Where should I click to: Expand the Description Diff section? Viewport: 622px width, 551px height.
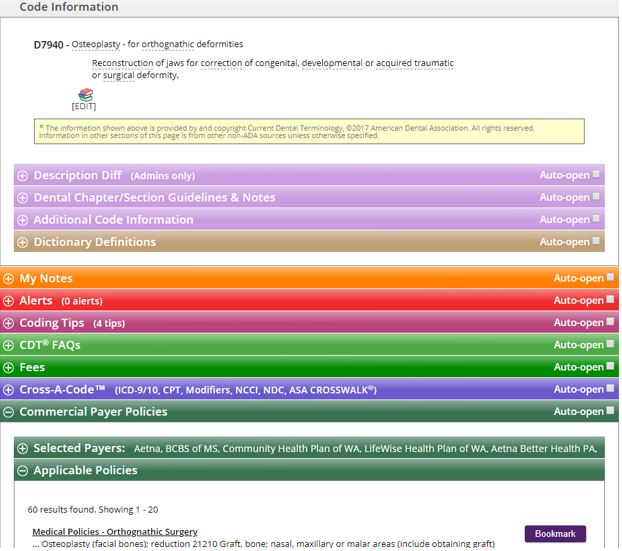pyautogui.click(x=23, y=175)
